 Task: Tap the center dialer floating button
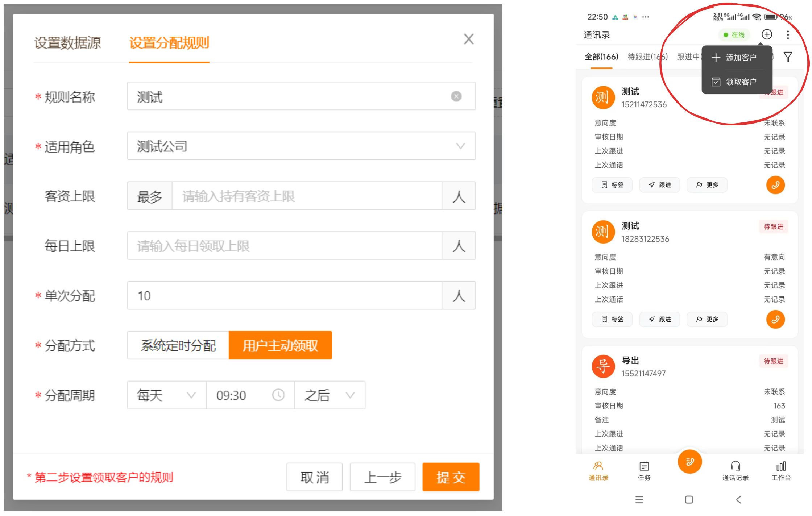pos(689,462)
